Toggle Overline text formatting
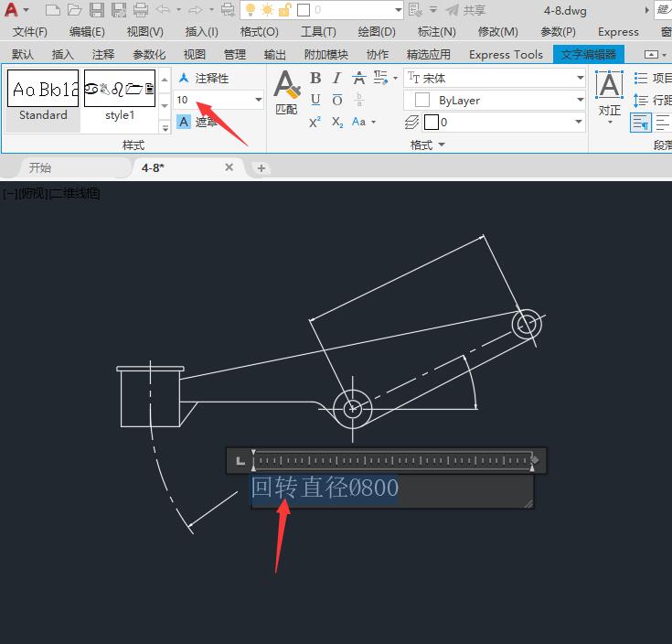Image resolution: width=672 pixels, height=644 pixels. click(x=337, y=101)
